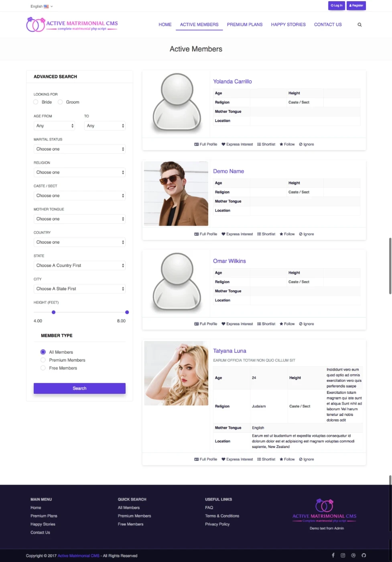392x562 pixels.
Task: Open the Facebook icon in footer
Action: [x=333, y=555]
